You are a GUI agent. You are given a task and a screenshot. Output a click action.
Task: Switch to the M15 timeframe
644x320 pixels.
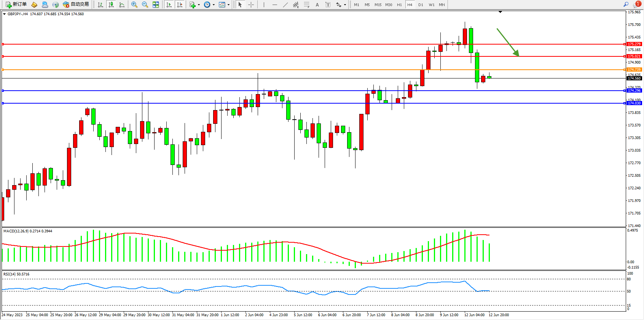pos(378,5)
